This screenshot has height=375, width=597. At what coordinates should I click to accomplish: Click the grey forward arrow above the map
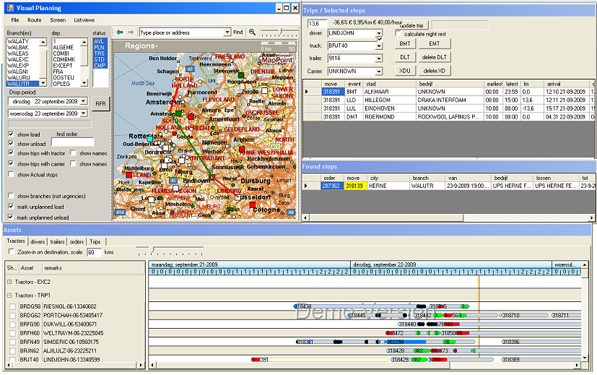pos(131,32)
